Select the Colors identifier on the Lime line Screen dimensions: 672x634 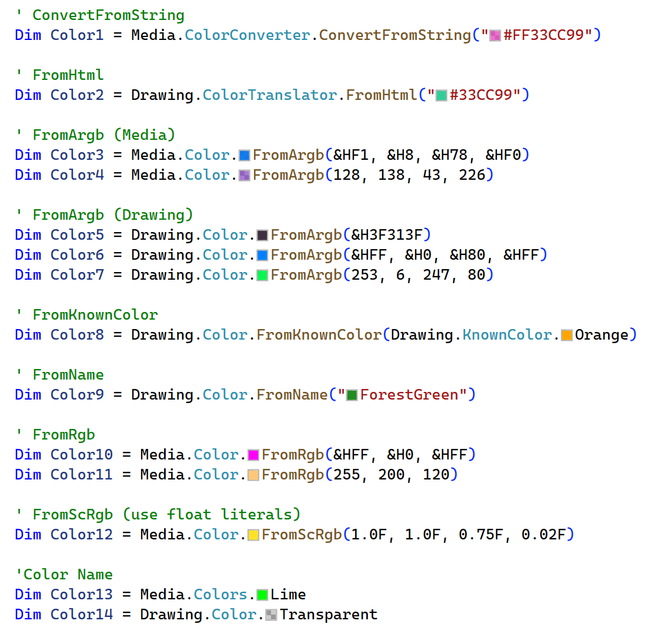(x=220, y=594)
